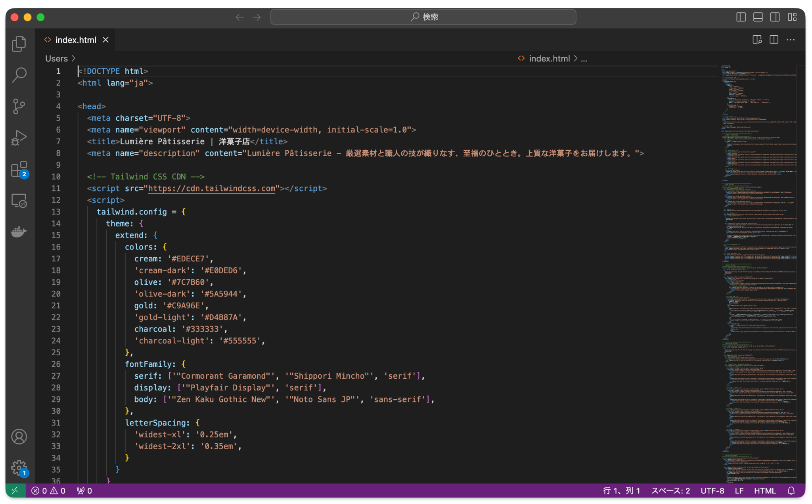Open the Explorer view in activity bar
Viewport: 812px width, 504px height.
pyautogui.click(x=19, y=44)
